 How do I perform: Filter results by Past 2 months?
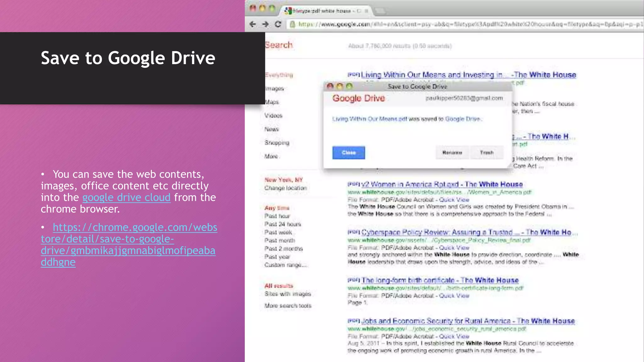tap(283, 249)
